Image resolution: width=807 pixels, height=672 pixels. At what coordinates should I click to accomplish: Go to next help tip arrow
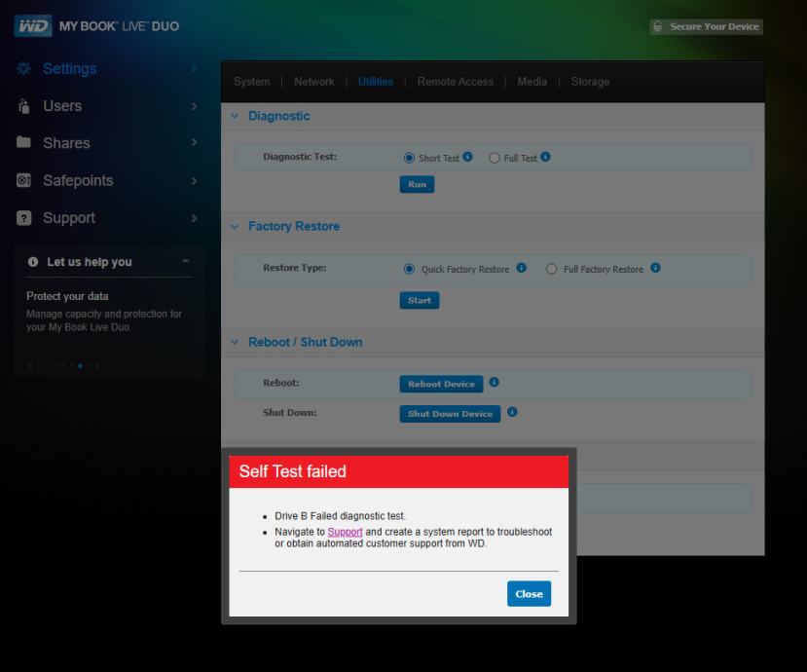pos(96,365)
